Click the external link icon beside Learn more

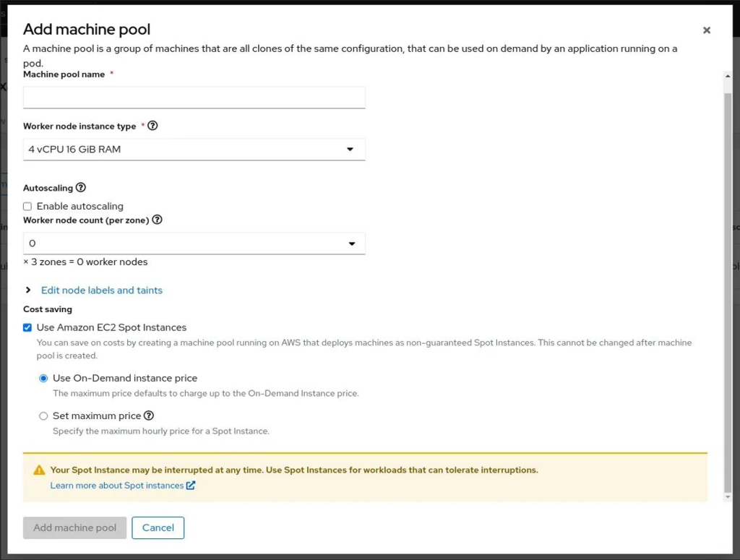(x=189, y=486)
